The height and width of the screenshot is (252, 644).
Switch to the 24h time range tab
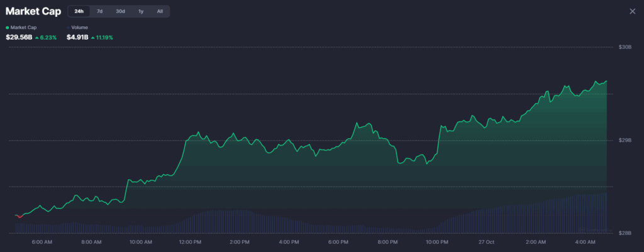(x=79, y=11)
